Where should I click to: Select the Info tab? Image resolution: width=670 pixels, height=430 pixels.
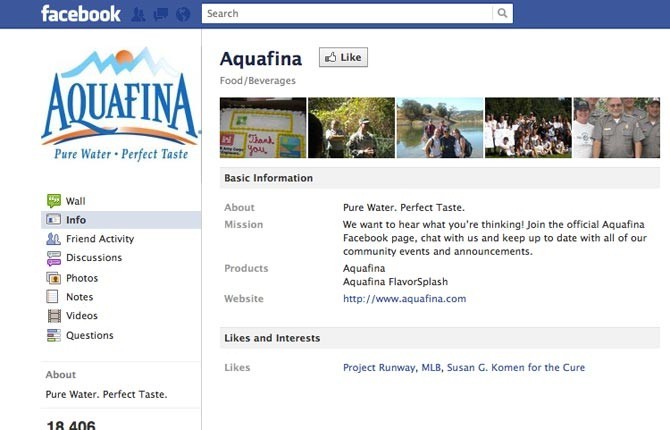[120, 220]
